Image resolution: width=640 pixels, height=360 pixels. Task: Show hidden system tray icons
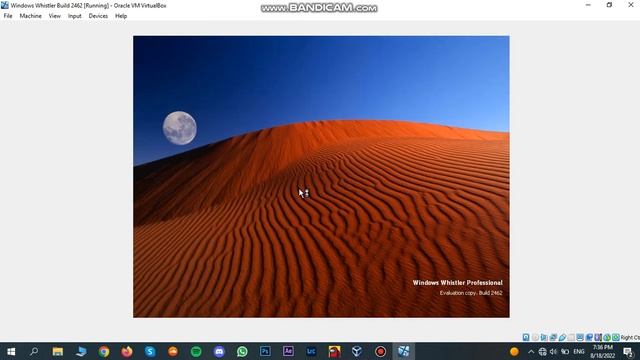click(x=531, y=351)
